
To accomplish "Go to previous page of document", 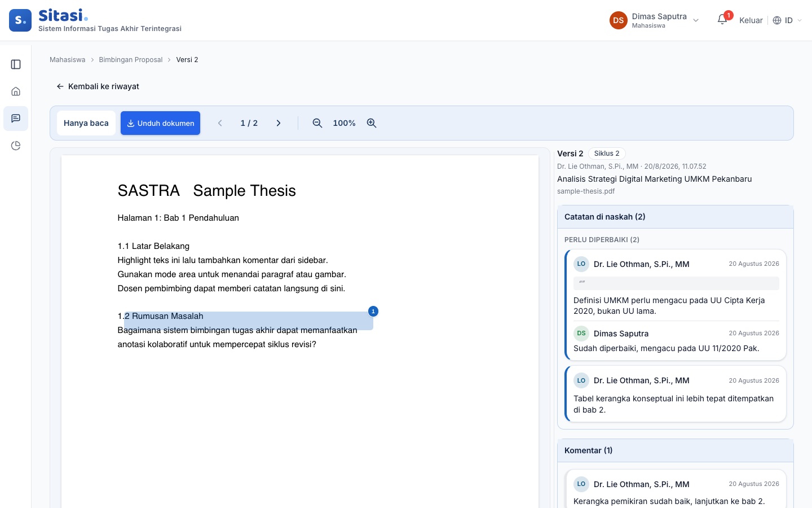I will 220,123.
